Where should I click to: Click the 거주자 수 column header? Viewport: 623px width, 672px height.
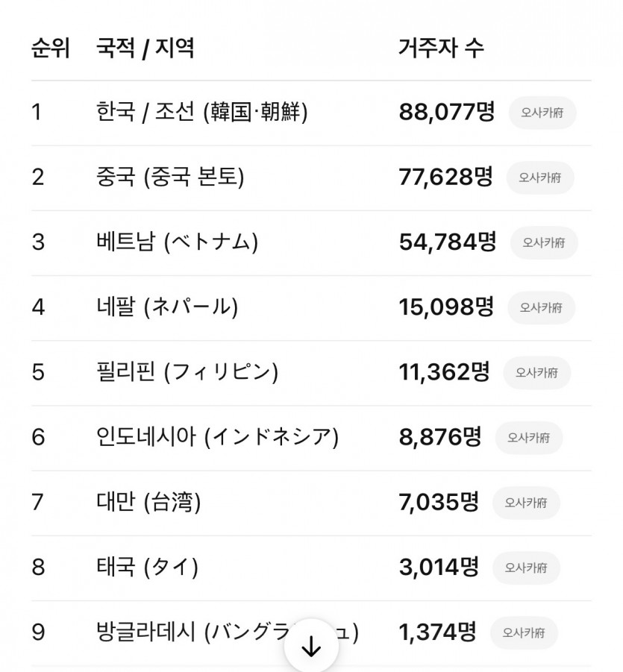[x=441, y=48]
